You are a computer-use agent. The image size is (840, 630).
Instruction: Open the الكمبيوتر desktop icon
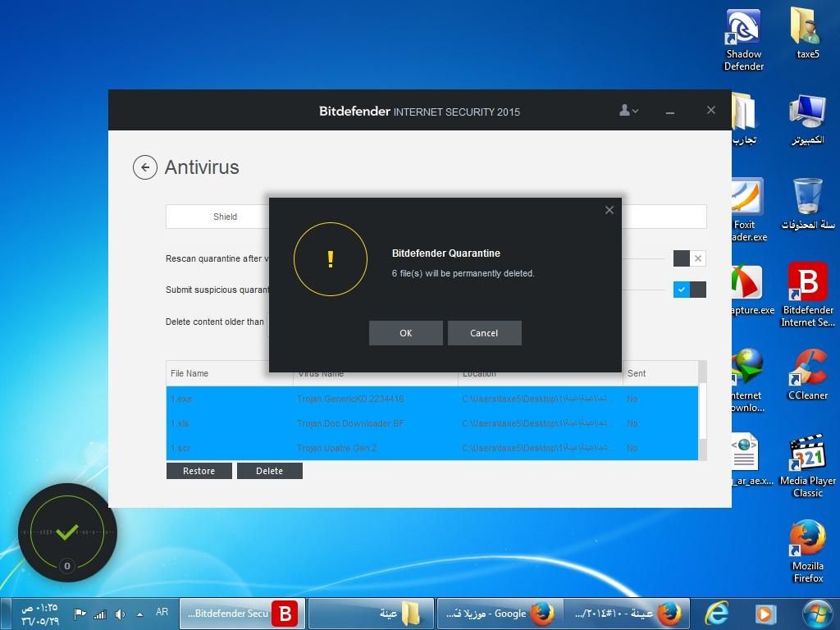807,120
